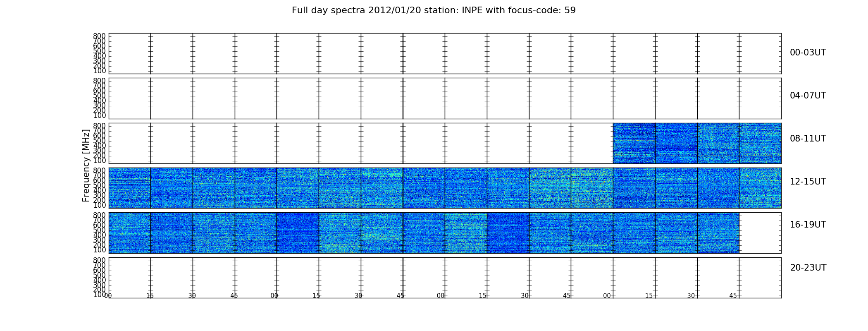Open the last spectrum tile in 08-11UT row
This screenshot has width=868, height=331.
pyautogui.click(x=760, y=143)
